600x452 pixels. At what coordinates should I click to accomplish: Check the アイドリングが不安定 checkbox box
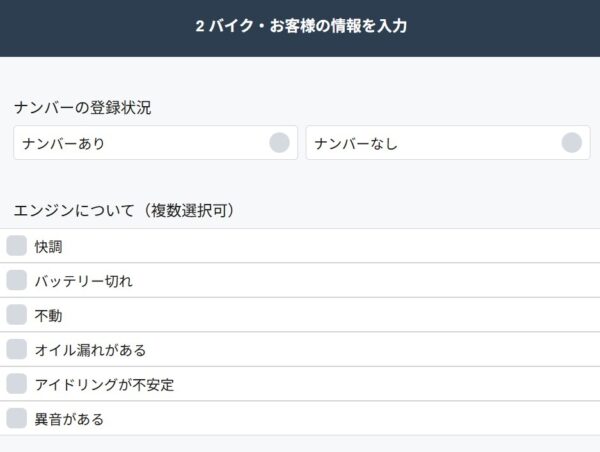(17, 384)
